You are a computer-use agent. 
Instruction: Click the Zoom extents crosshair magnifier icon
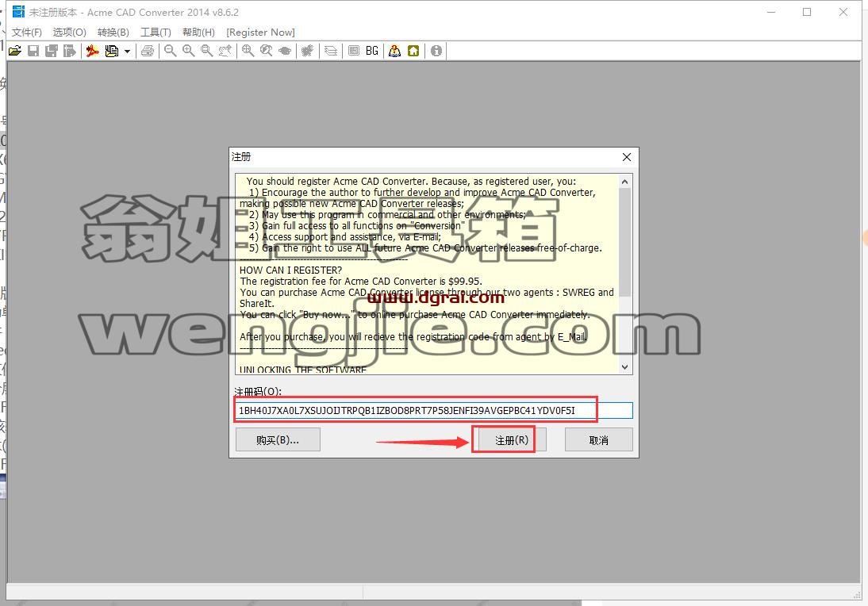[x=248, y=51]
